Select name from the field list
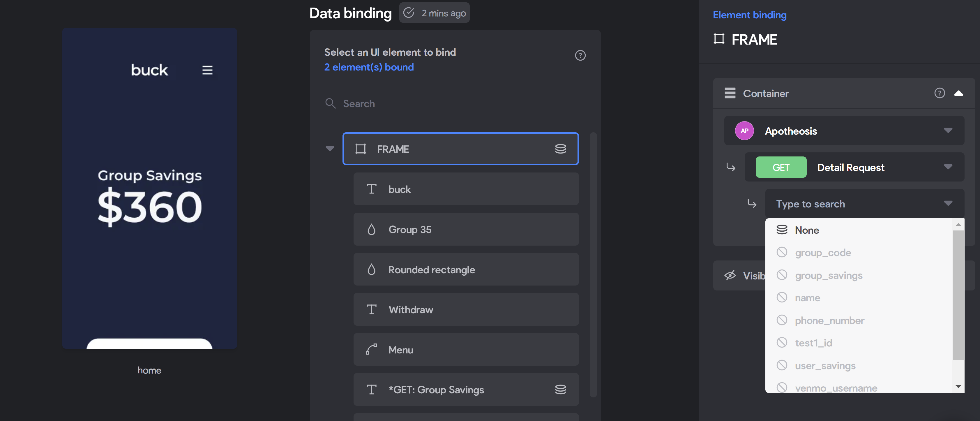Screen dimensions: 980x421 point(859,298)
